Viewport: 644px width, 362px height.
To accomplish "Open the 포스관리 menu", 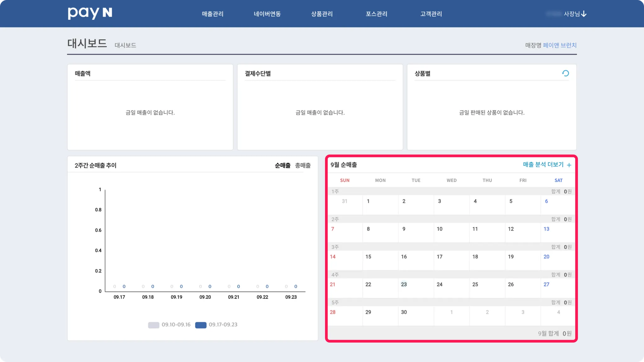I will pyautogui.click(x=376, y=14).
